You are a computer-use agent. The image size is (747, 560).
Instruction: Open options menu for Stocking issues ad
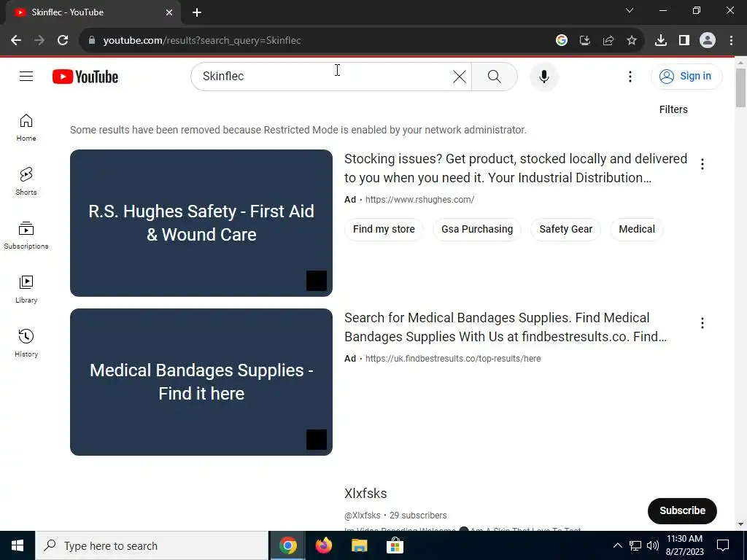point(702,164)
